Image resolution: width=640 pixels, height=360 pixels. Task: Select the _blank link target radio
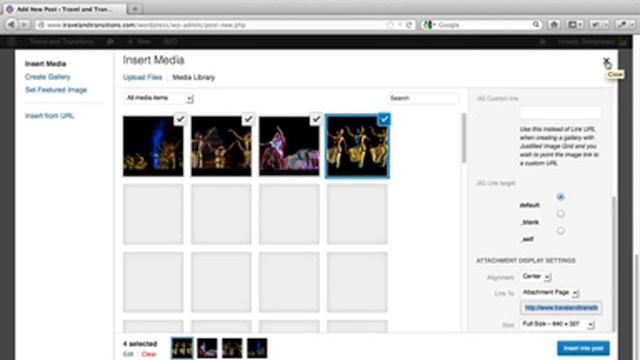tap(560, 214)
